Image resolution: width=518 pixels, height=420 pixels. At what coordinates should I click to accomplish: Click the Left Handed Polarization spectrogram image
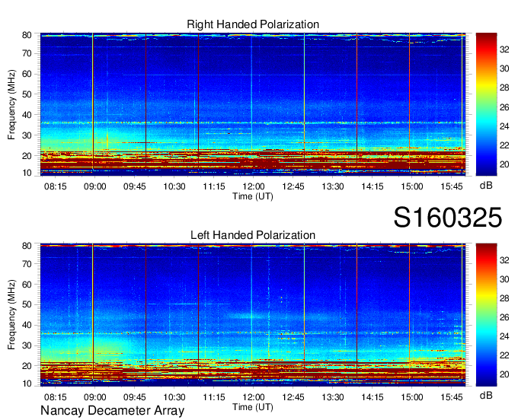[x=253, y=315]
